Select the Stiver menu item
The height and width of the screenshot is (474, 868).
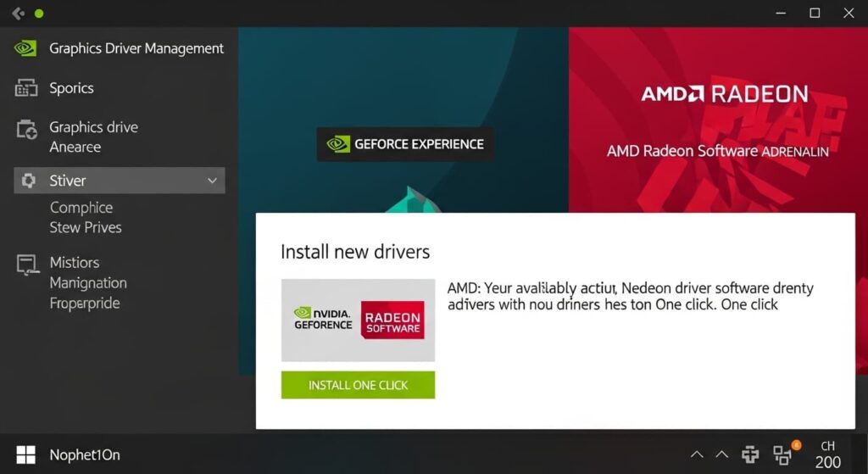coord(119,181)
